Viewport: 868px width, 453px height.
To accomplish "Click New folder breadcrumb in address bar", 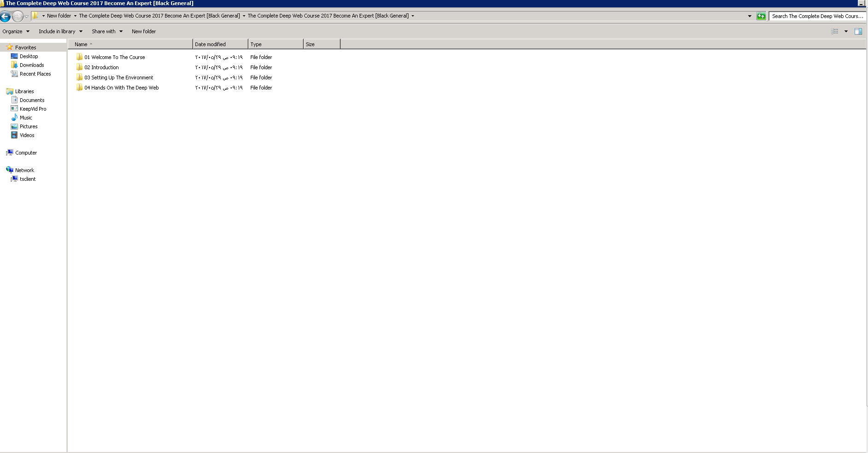I will coord(59,16).
